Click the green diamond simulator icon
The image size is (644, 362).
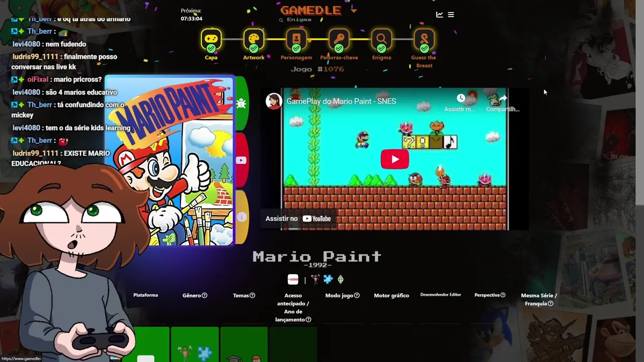341,280
